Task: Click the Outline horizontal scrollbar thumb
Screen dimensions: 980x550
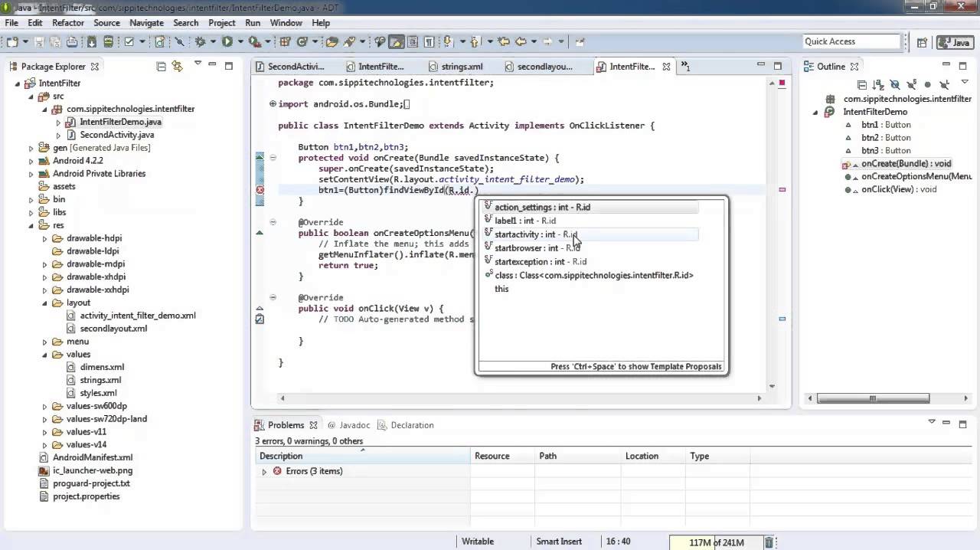Action: tap(873, 398)
